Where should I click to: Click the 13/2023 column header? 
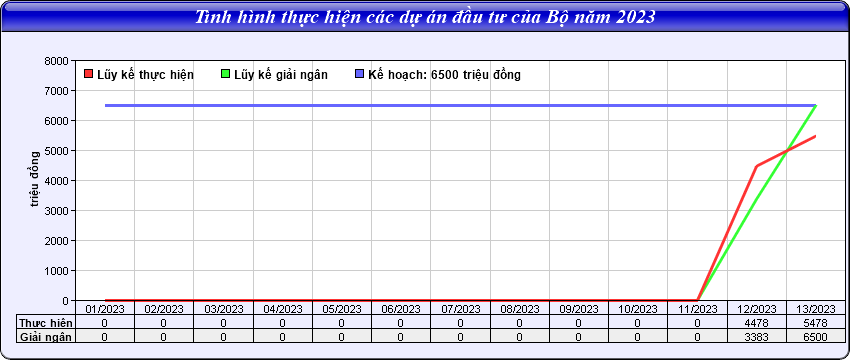816,309
